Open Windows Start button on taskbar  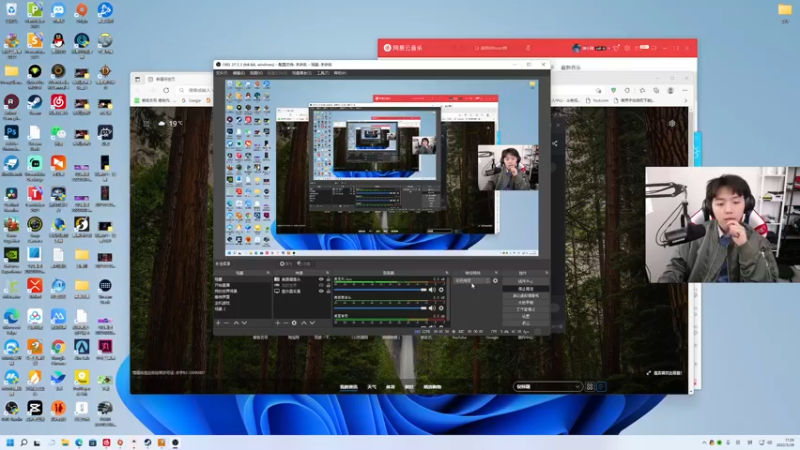10,443
